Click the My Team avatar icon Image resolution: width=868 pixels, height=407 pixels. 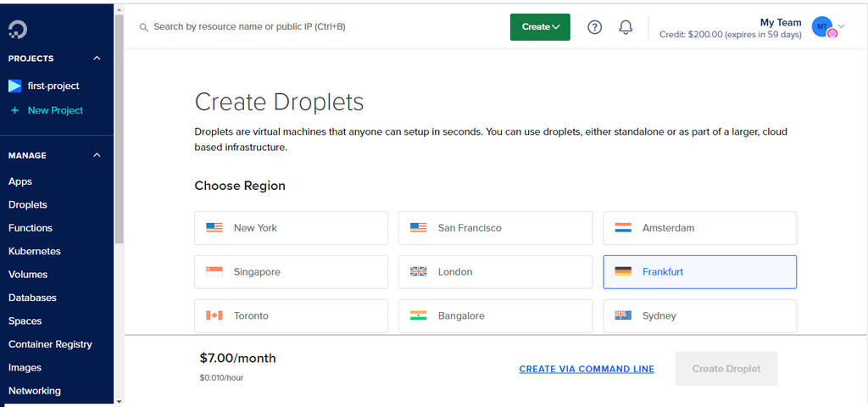point(822,27)
